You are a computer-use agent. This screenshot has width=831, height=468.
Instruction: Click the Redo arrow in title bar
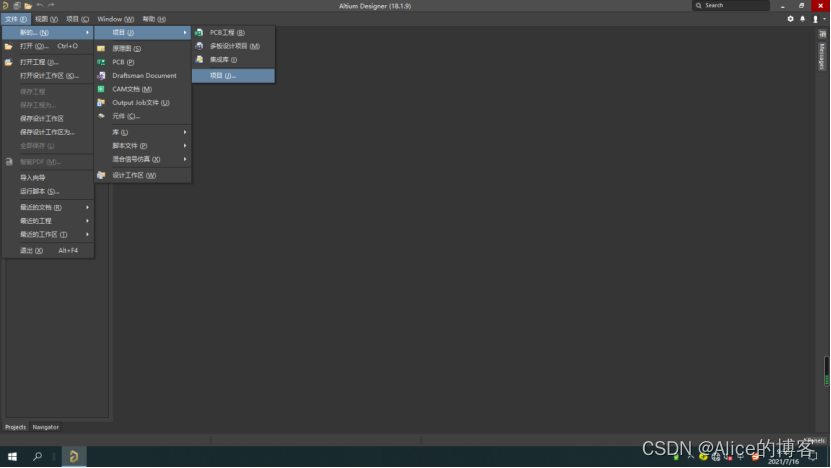(x=51, y=6)
